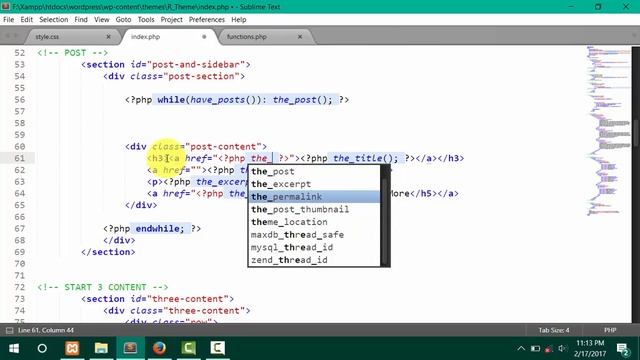Click unsaved dot on index.php tab
This screenshot has width=640, height=360.
204,37
